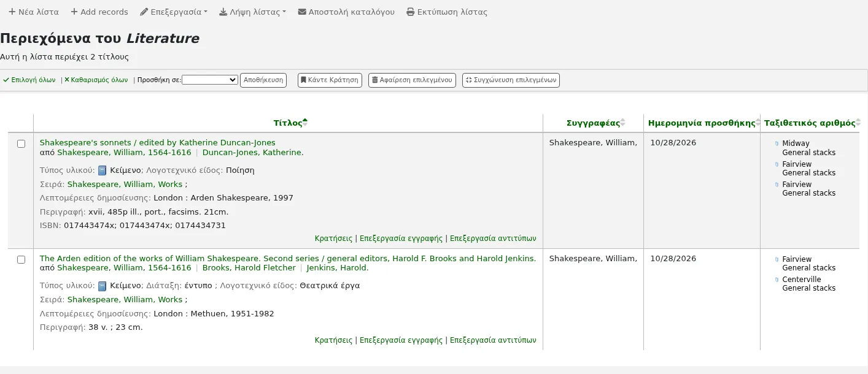Click the sort arrows beside Ημερομηνία προσθήκης

tap(758, 123)
